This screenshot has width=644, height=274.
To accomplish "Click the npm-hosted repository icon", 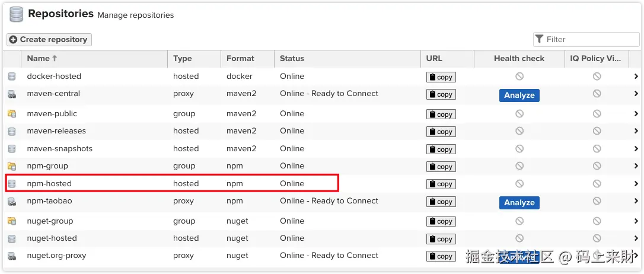I will tap(12, 184).
